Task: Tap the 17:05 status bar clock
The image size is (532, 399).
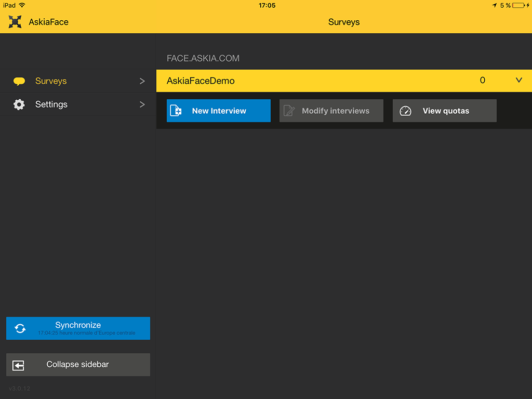Action: click(x=267, y=5)
